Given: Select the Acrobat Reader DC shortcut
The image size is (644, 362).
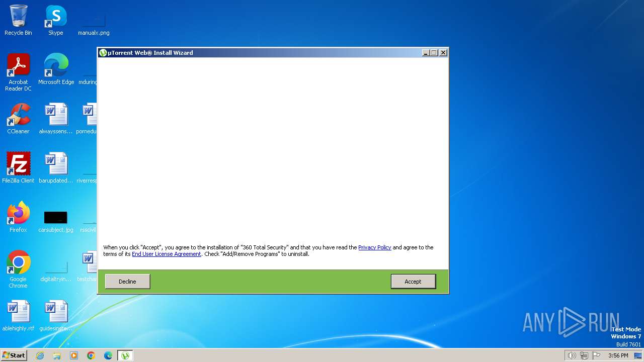Looking at the screenshot, I should pyautogui.click(x=18, y=72).
